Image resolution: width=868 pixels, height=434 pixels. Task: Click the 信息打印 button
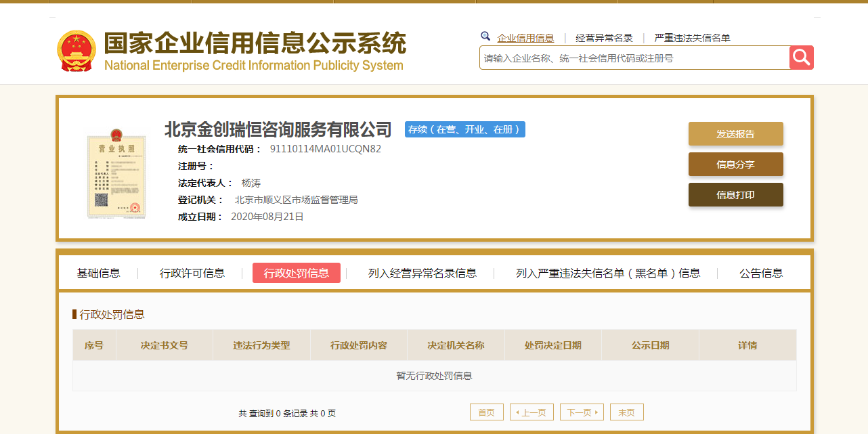pos(736,195)
